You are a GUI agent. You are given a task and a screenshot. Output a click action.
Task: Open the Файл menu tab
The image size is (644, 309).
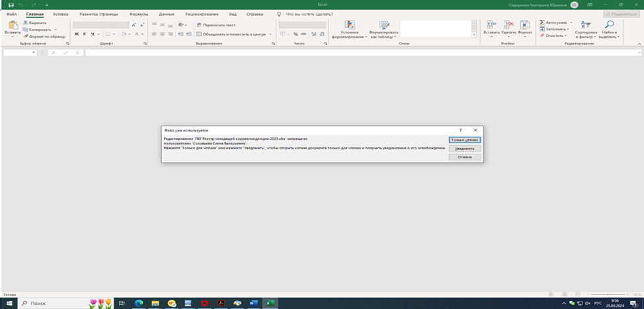pos(11,14)
